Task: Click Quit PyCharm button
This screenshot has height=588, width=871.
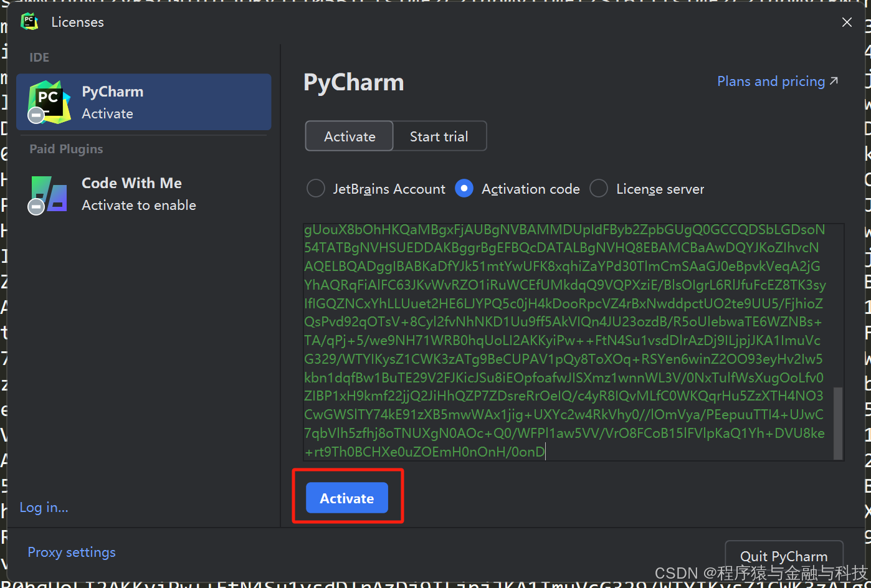Action: pyautogui.click(x=784, y=556)
